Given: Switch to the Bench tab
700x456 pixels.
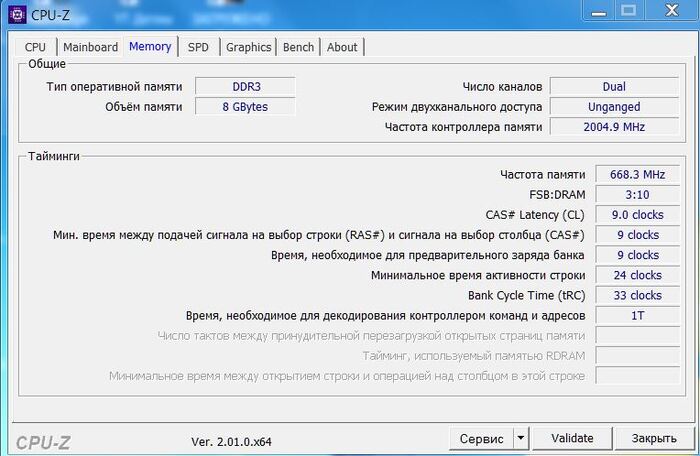Looking at the screenshot, I should (x=298, y=47).
